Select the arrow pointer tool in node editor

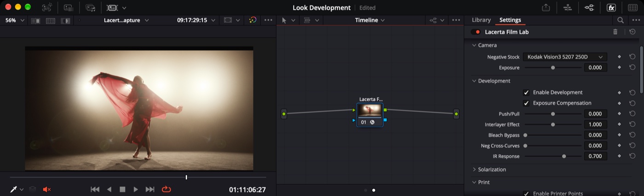point(284,20)
